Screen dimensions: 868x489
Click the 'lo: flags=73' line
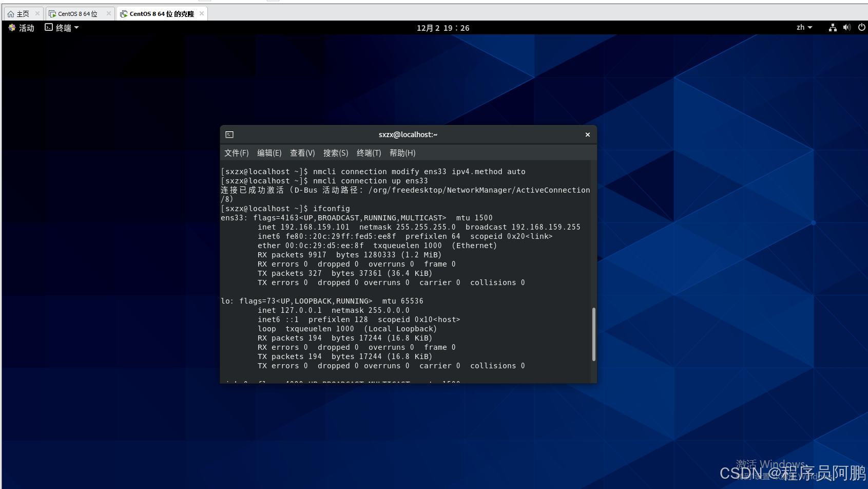322,301
